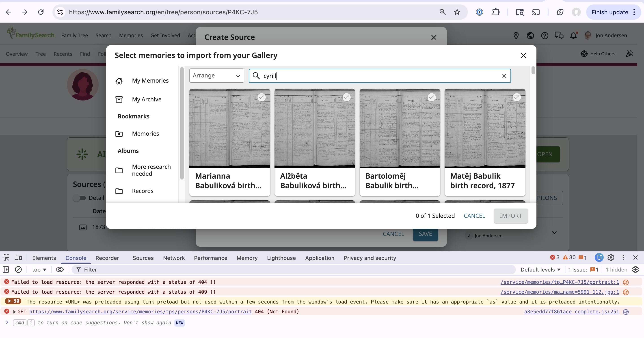Screen dimensions: 644x338
Task: Open the top context selector dropdown
Action: [x=39, y=270]
